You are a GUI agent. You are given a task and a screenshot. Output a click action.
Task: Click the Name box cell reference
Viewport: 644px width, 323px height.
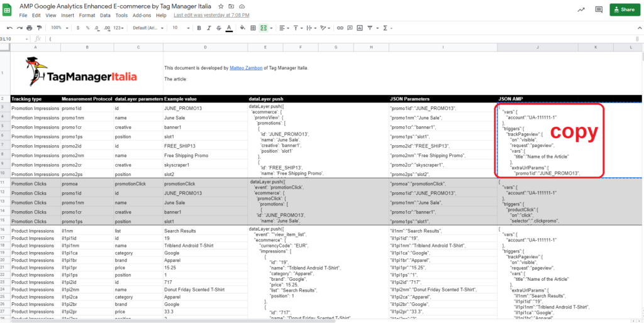[x=14, y=38]
